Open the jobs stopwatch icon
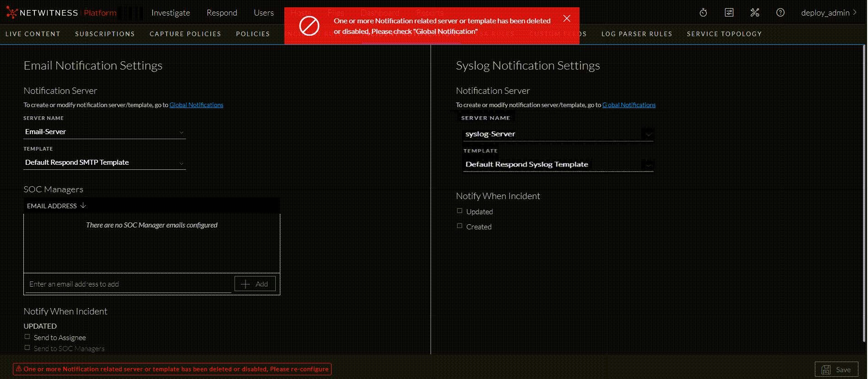The image size is (868, 379). point(703,13)
